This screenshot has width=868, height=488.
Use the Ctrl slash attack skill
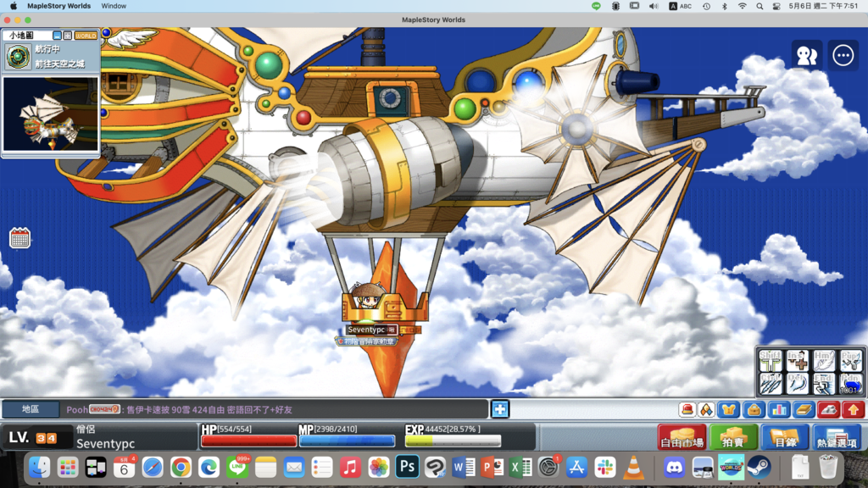[770, 384]
